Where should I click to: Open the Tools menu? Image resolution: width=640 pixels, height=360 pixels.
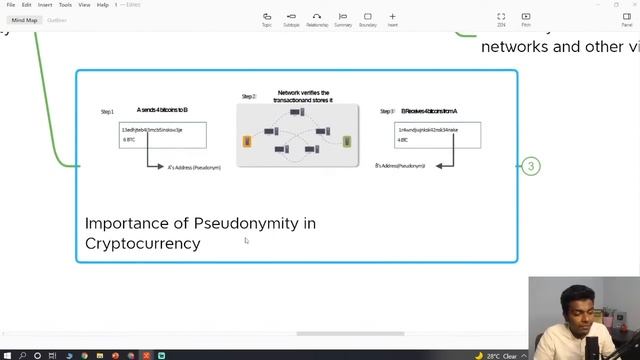pos(65,5)
